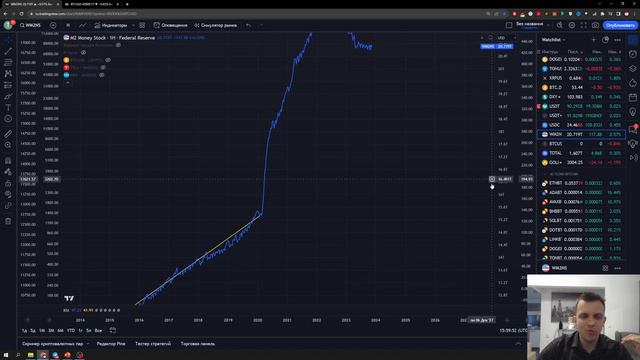This screenshot has height=360, width=640.
Task: Open the Pine Editor tab
Action: [111, 344]
